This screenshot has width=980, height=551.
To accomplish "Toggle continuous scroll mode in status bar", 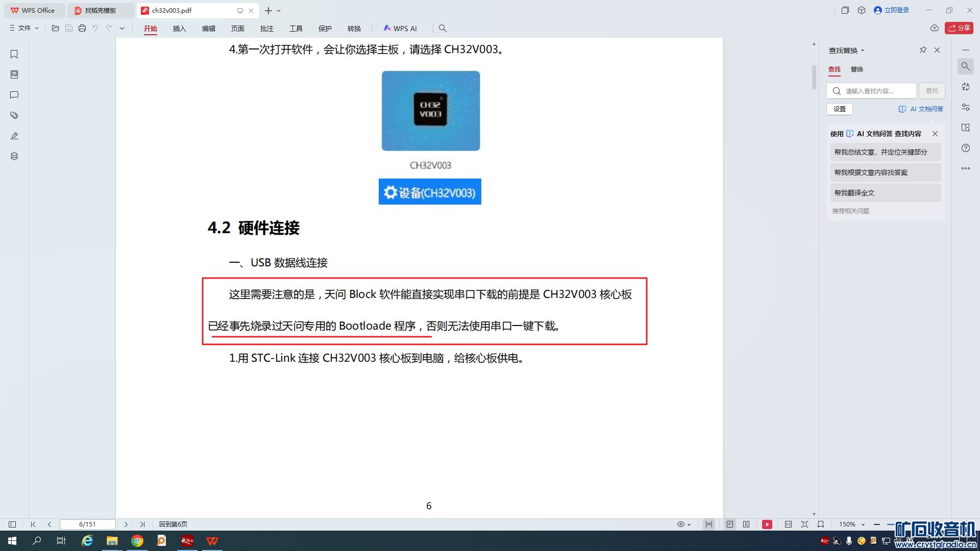I will click(x=709, y=524).
